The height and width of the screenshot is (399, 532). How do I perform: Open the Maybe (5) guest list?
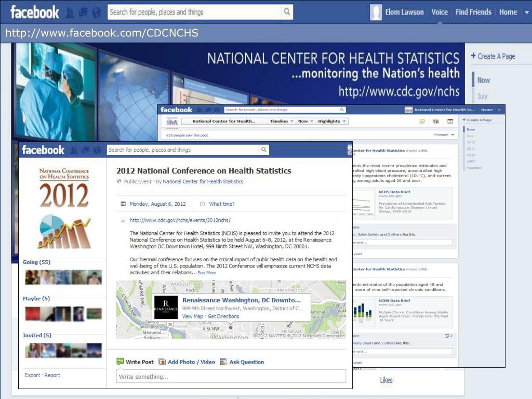36,299
